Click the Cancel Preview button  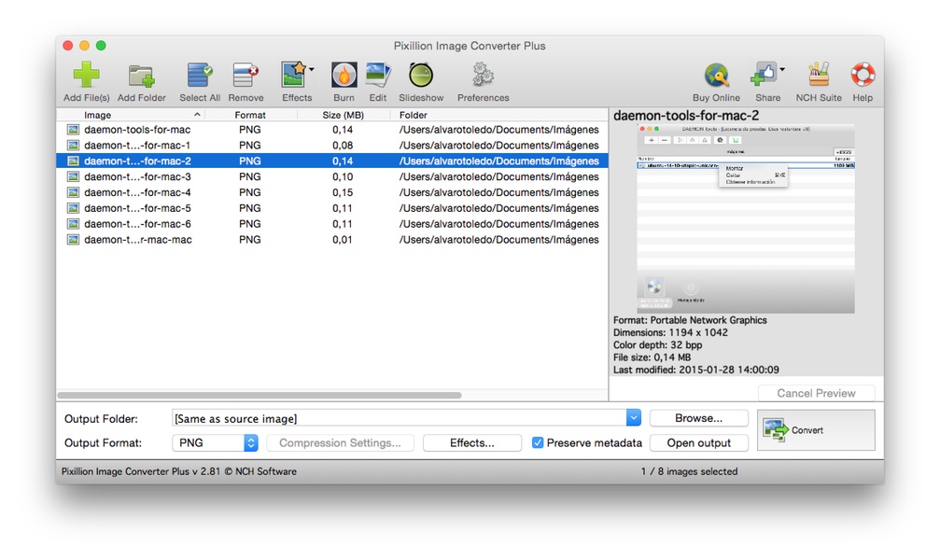pos(816,393)
